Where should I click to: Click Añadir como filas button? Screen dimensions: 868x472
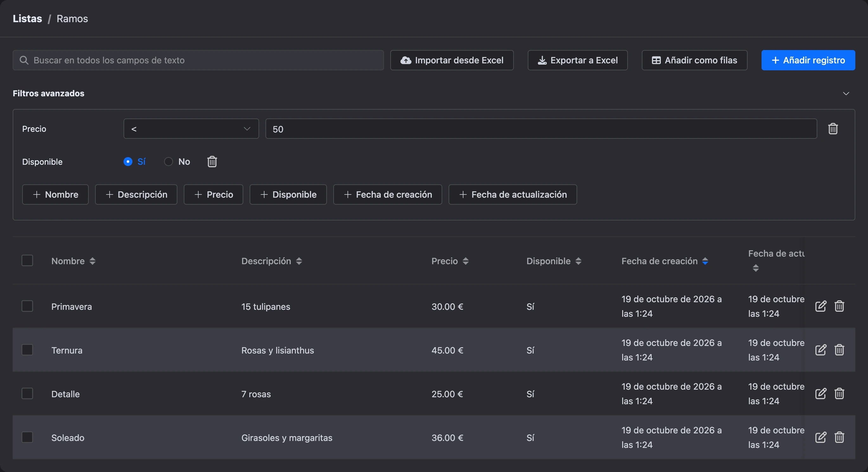tap(694, 60)
